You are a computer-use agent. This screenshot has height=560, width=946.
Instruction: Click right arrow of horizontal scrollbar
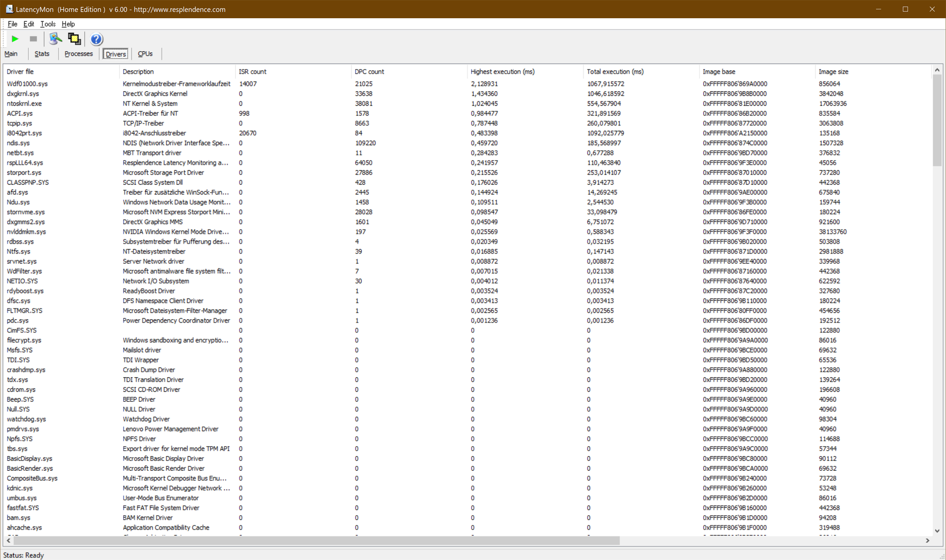(x=927, y=540)
